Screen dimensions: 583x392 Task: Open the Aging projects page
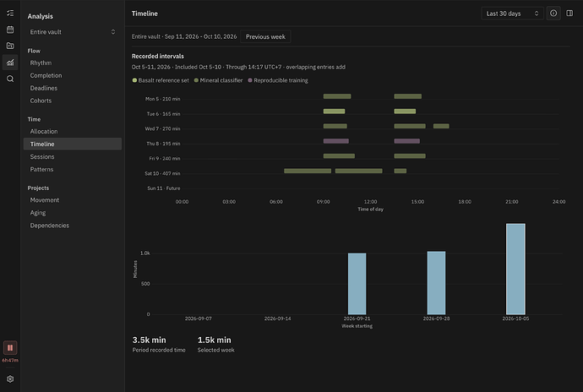pyautogui.click(x=73, y=213)
